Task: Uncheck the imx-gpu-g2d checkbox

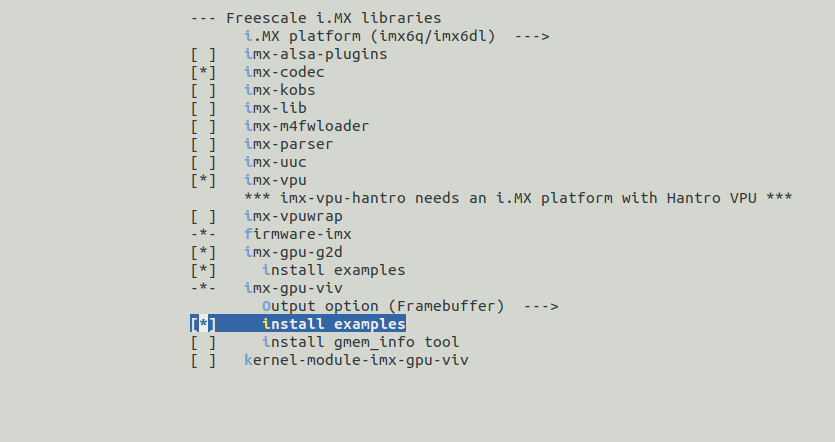Action: tap(203, 252)
